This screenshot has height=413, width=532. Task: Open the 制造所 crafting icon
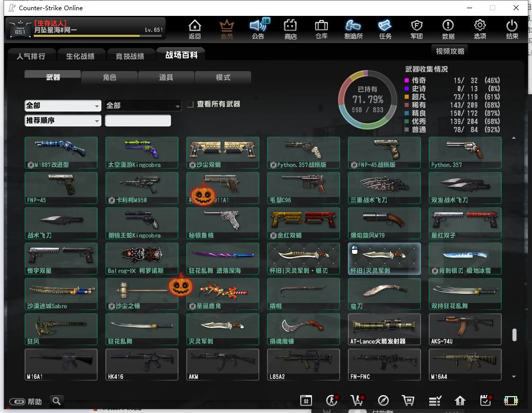353,29
